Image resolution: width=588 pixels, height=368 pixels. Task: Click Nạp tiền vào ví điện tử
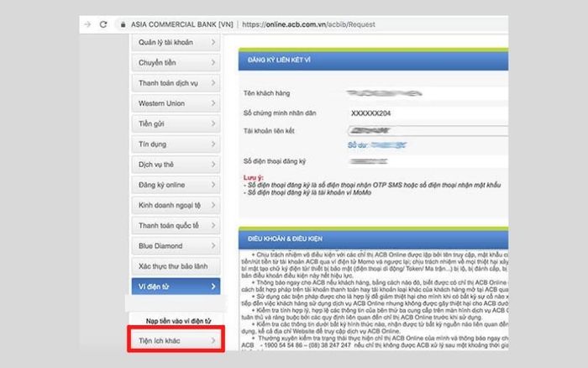click(178, 321)
